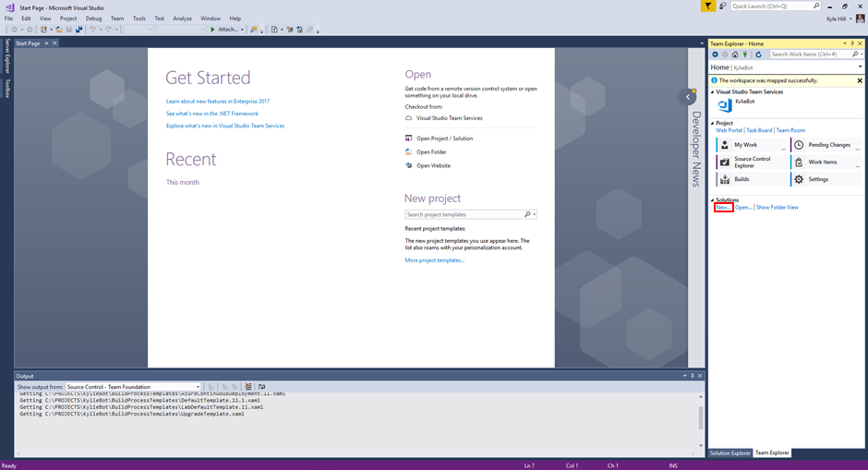Click the Open... solution link
The width and height of the screenshot is (868, 470).
(743, 207)
